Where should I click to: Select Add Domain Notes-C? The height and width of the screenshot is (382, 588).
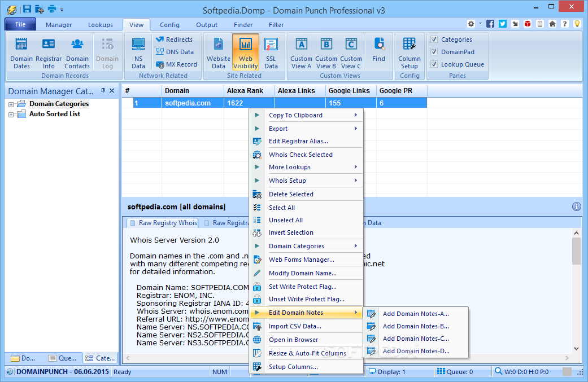416,339
